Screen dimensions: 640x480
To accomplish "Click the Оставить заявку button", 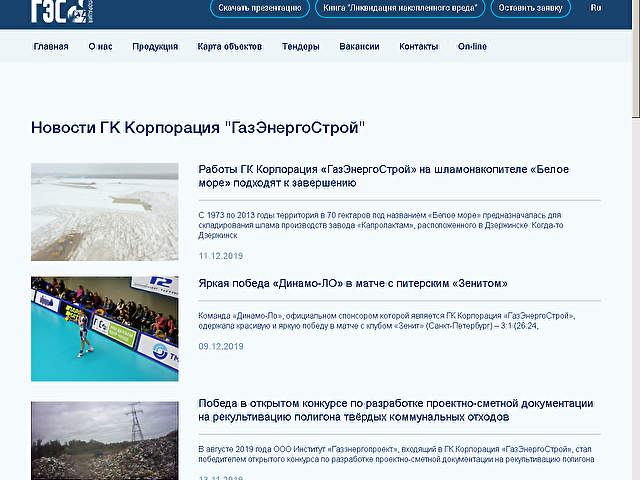I will pos(530,8).
